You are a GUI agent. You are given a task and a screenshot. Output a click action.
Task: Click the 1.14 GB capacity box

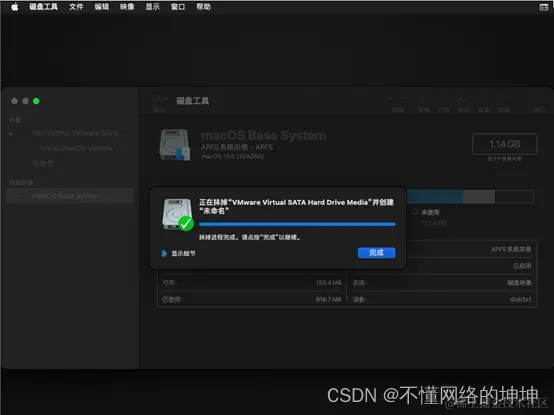coord(505,144)
